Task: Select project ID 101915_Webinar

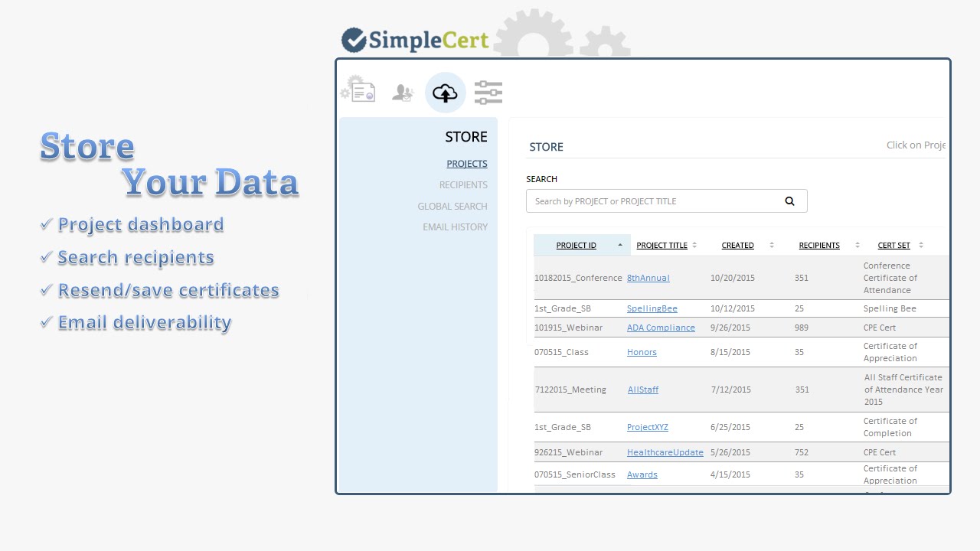Action: pyautogui.click(x=568, y=328)
